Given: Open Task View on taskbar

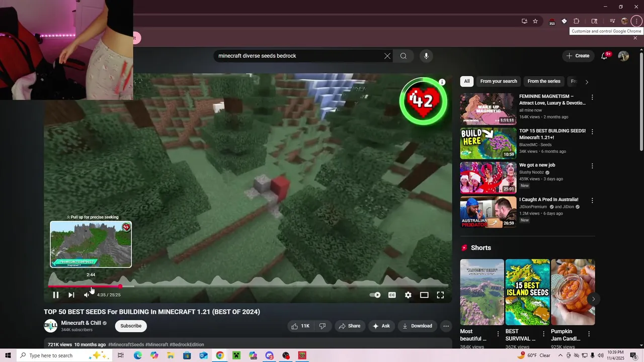Looking at the screenshot, I should (121, 355).
